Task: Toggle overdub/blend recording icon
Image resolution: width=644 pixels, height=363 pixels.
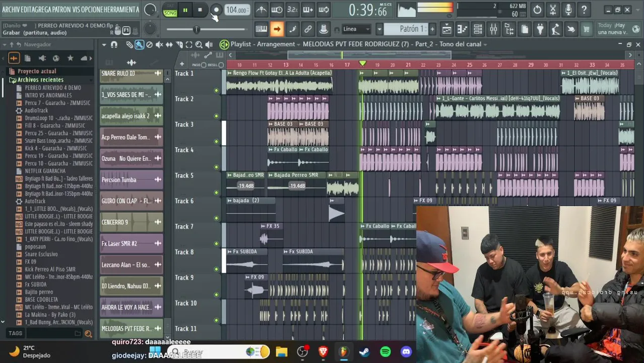Action: (x=308, y=10)
